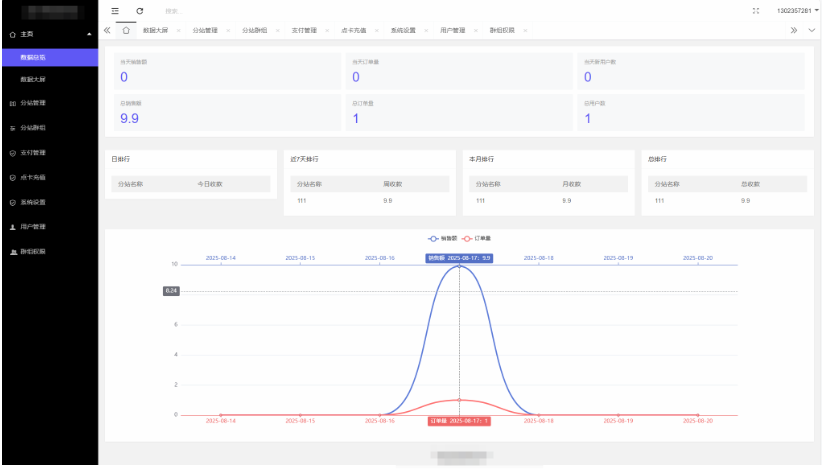Select row 111 in 本月排行 table
The width and height of the screenshot is (825, 471).
[x=549, y=201]
